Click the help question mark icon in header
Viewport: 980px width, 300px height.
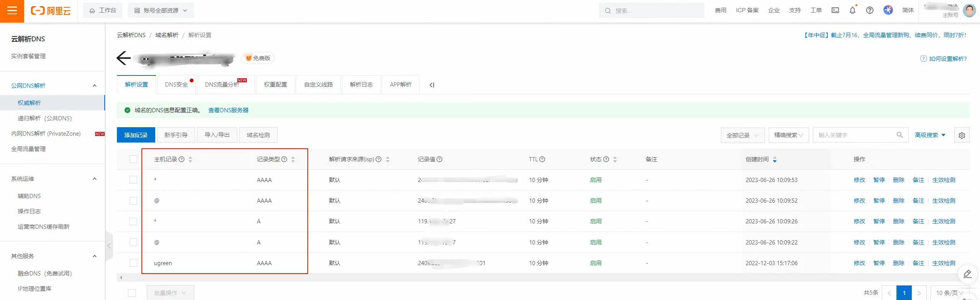[x=870, y=10]
